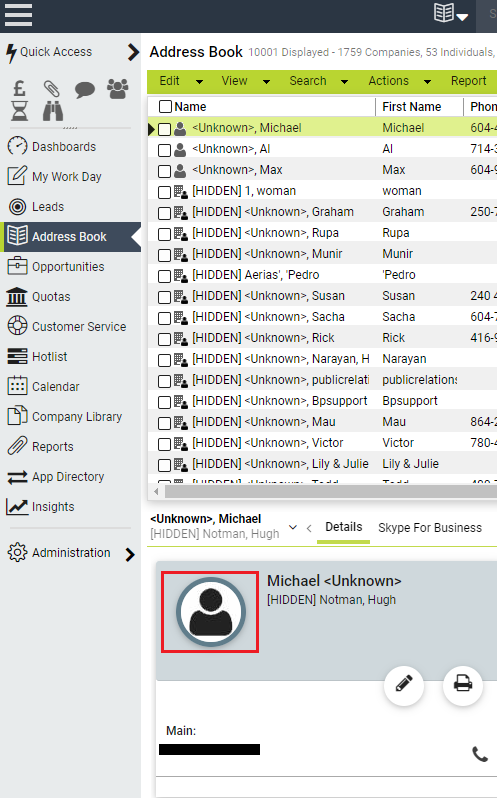Select Address Book in the sidebar
The height and width of the screenshot is (798, 497).
(71, 237)
